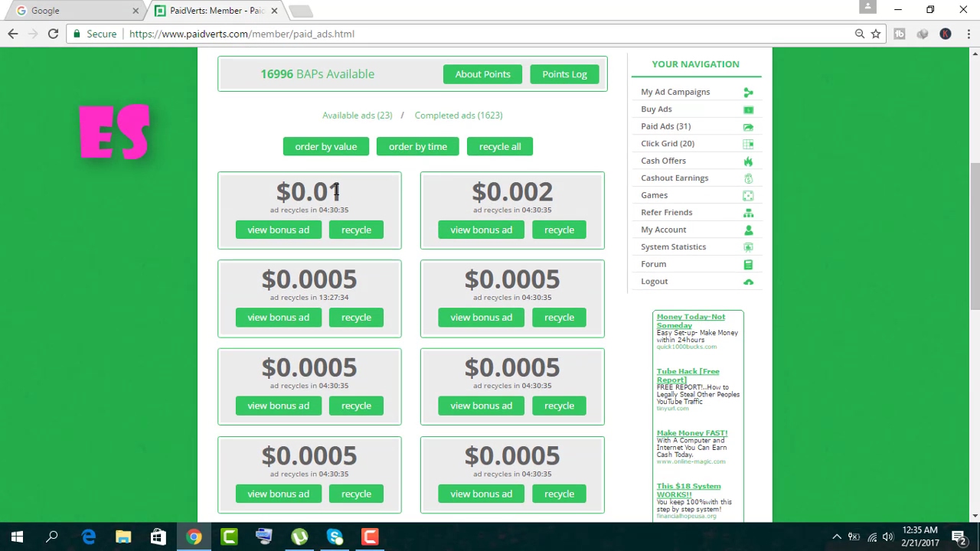The image size is (980, 551).
Task: Click the Refer Friends icon
Action: (748, 213)
